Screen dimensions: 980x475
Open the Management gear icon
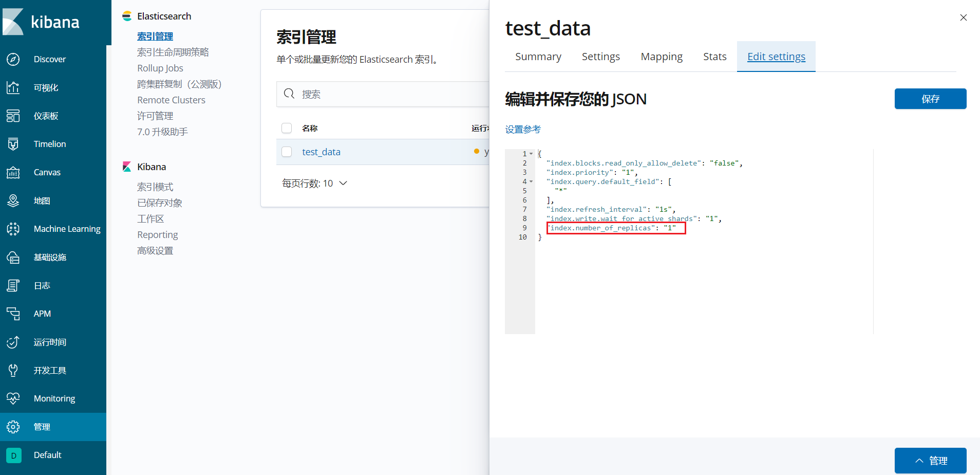click(13, 427)
